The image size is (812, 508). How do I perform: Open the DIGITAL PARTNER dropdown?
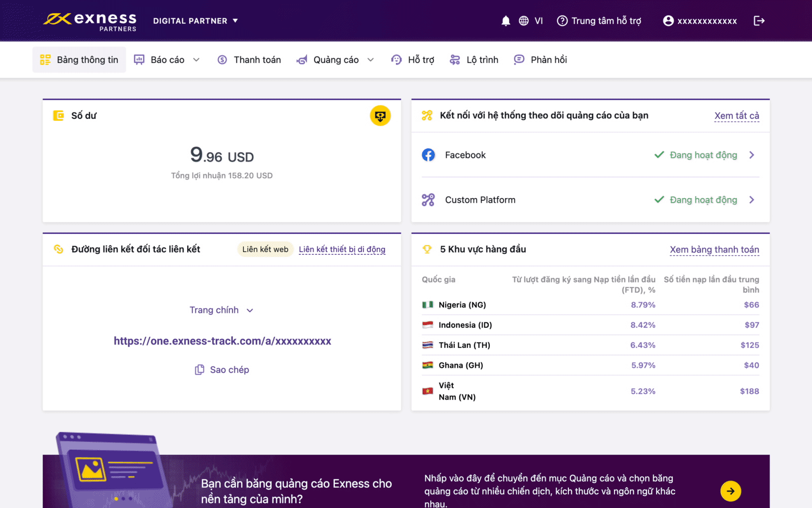[x=195, y=21]
